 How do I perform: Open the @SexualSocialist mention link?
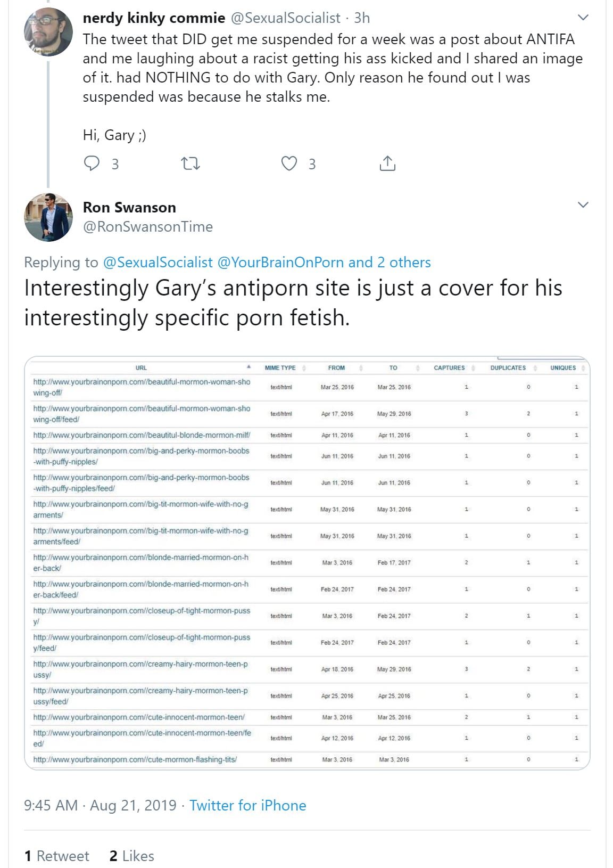pyautogui.click(x=158, y=262)
